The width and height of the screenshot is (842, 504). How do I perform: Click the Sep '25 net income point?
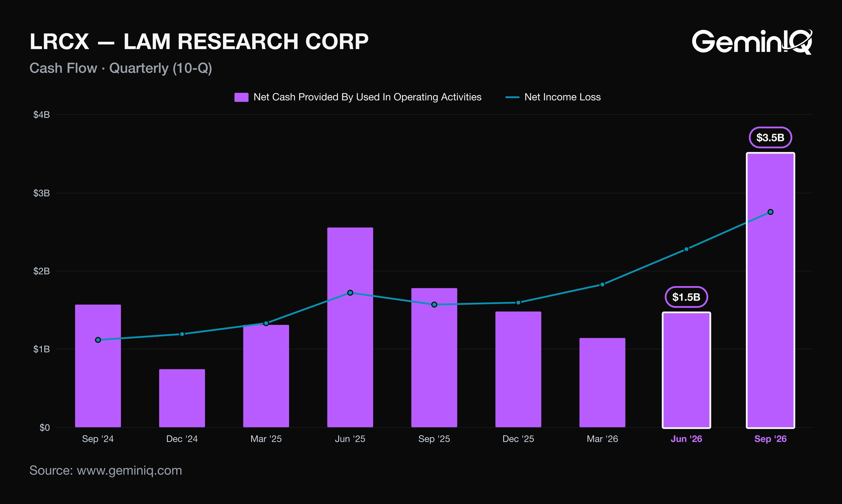(434, 305)
